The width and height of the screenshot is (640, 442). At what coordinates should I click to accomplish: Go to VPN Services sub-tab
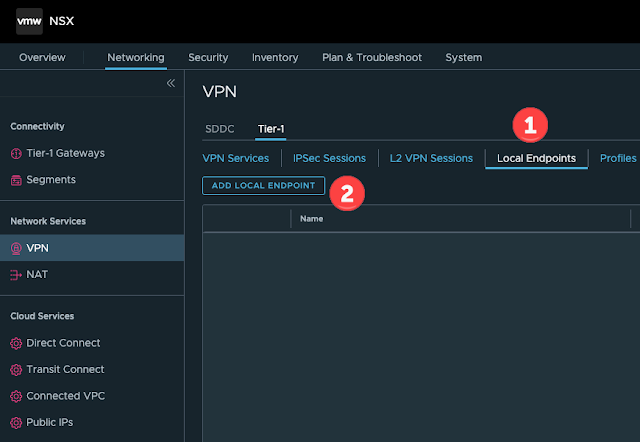click(x=236, y=158)
